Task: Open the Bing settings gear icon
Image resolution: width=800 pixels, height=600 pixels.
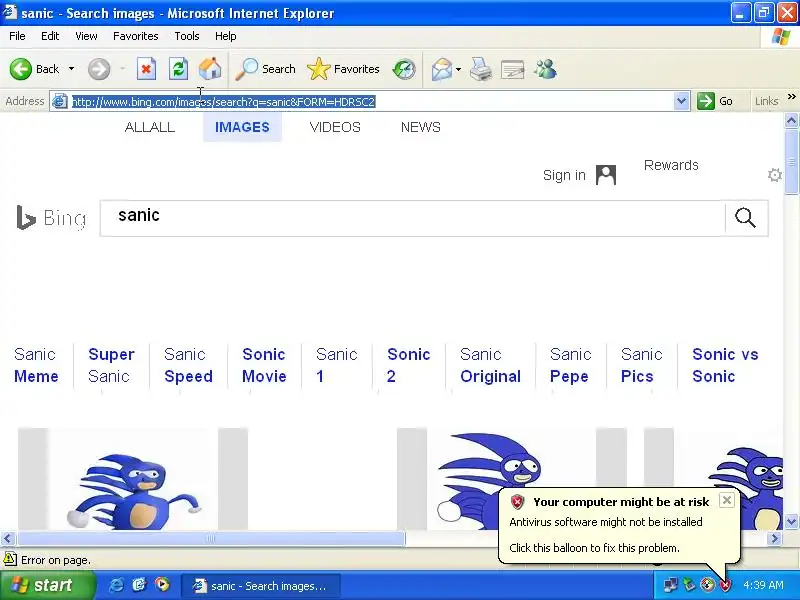Action: [774, 175]
